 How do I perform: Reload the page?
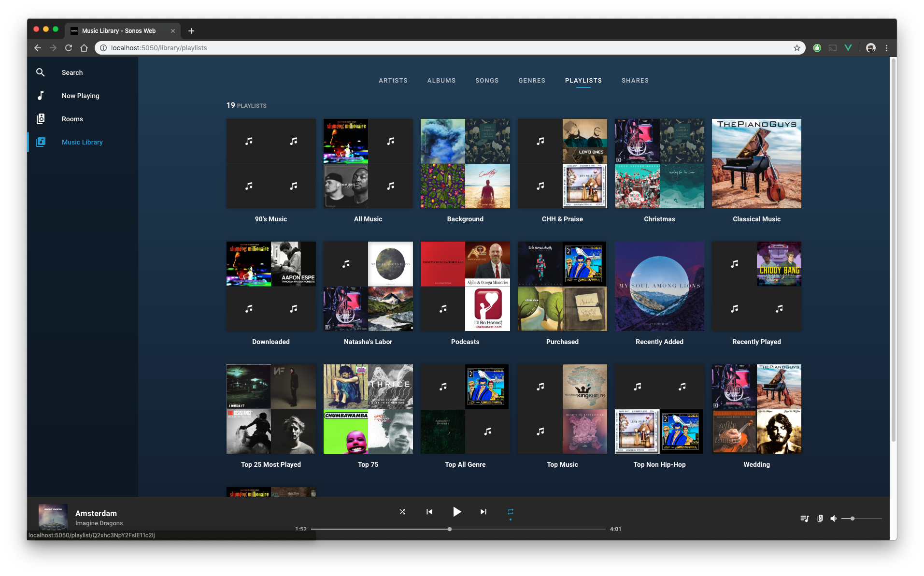(x=69, y=48)
